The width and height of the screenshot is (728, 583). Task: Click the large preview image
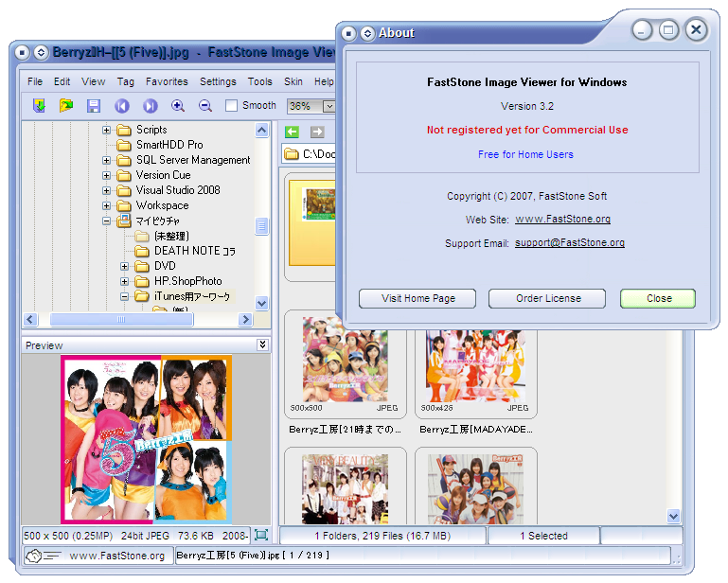click(x=146, y=439)
